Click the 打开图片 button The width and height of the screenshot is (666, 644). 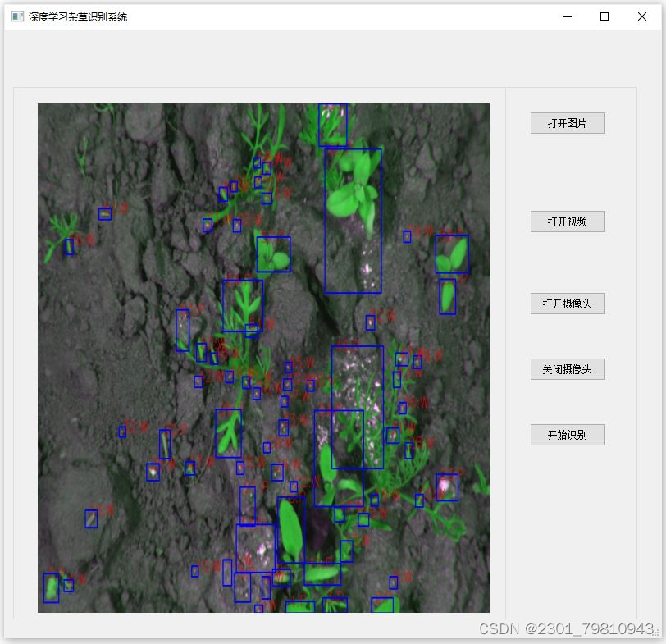pyautogui.click(x=568, y=123)
